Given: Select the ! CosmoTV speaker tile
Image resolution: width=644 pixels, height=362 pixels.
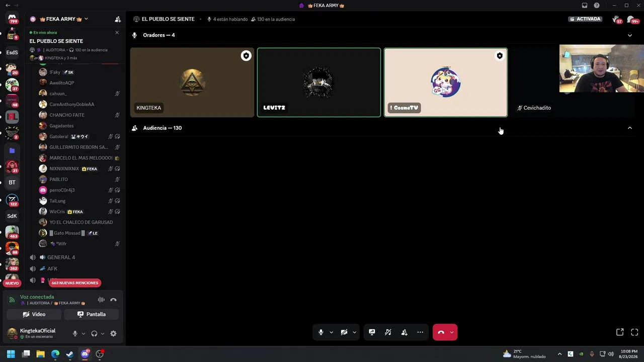Looking at the screenshot, I should [446, 82].
